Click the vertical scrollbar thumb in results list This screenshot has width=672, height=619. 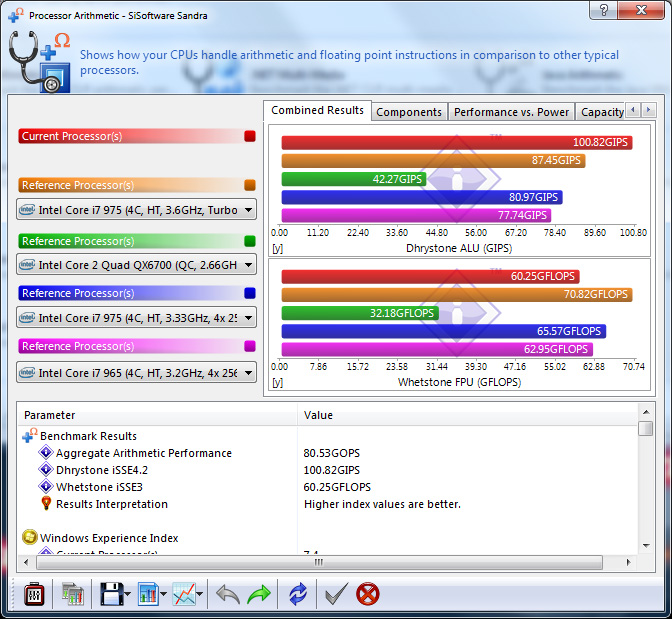[x=646, y=429]
